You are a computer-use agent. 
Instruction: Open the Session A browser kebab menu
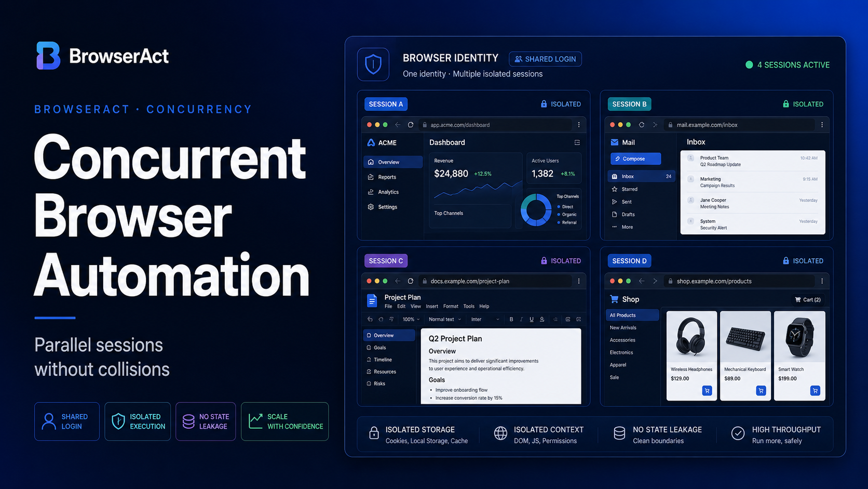[579, 125]
